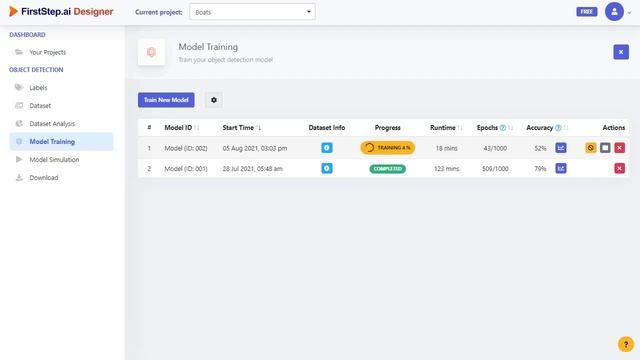Image resolution: width=640 pixels, height=360 pixels.
Task: Open Model Simulation in the sidebar
Action: click(54, 160)
